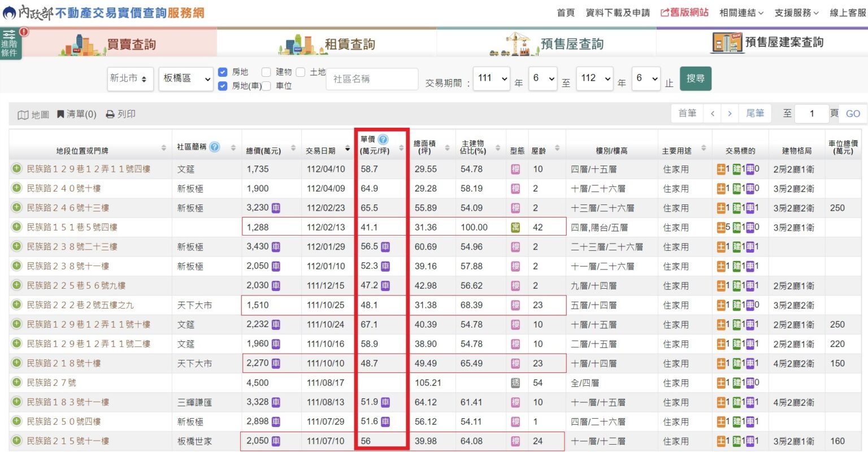The height and width of the screenshot is (452, 868).
Task: Open the start month dropdown after 111 年
Action: [543, 79]
